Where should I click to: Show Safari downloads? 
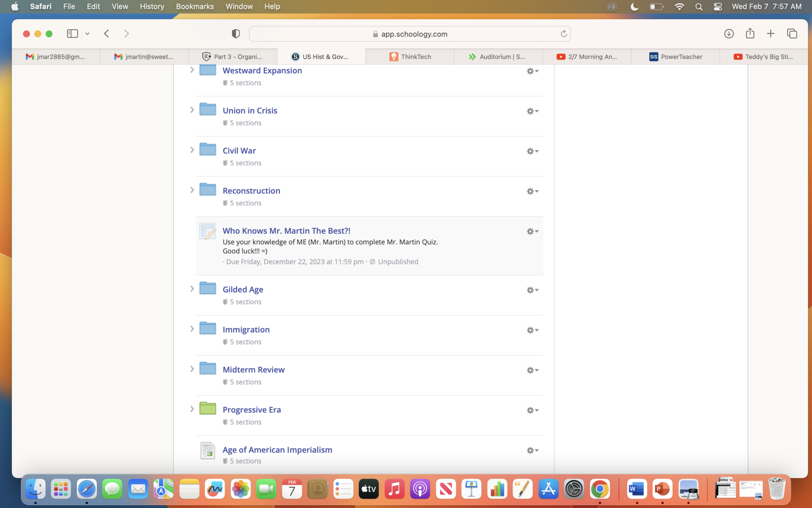click(729, 34)
